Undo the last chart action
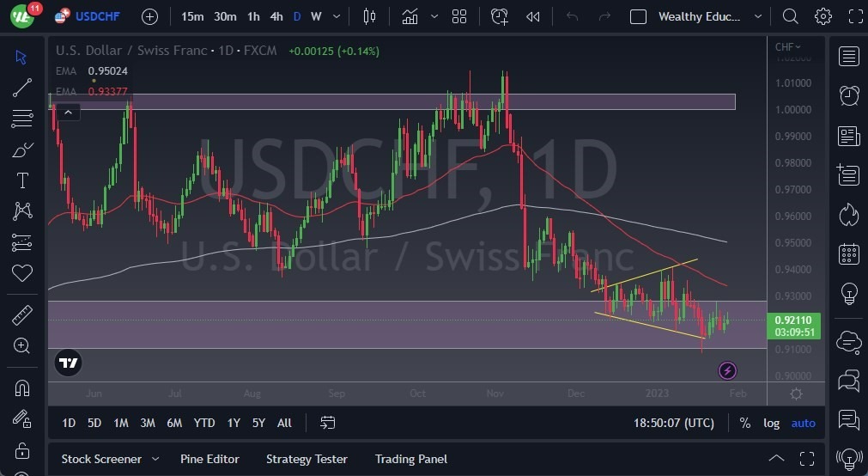The image size is (868, 476). 572,16
